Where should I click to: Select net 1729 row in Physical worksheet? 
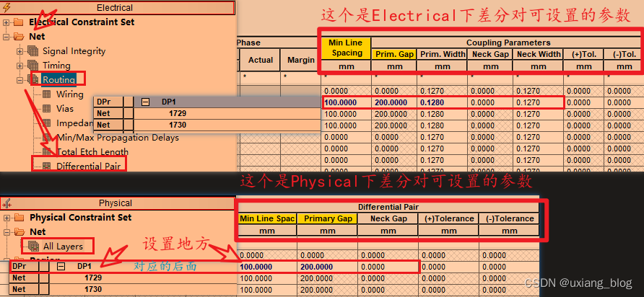tap(123, 278)
